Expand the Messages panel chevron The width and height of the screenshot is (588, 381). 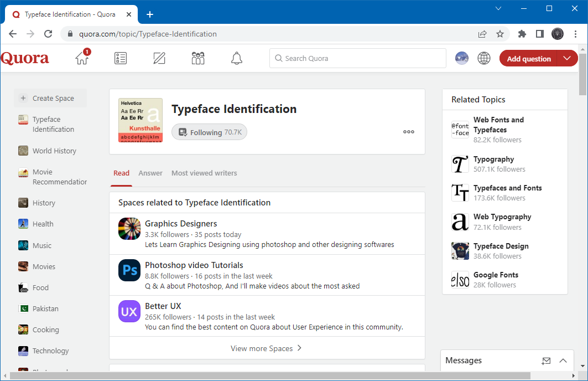(563, 361)
